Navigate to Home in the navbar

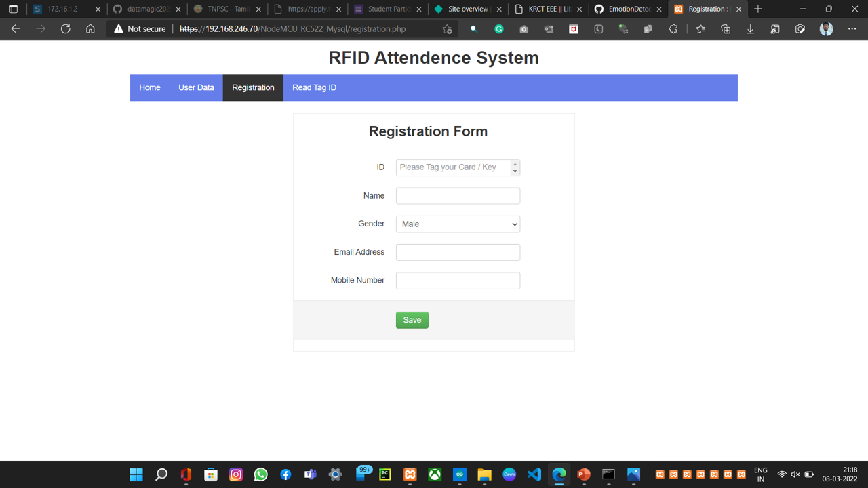150,87
